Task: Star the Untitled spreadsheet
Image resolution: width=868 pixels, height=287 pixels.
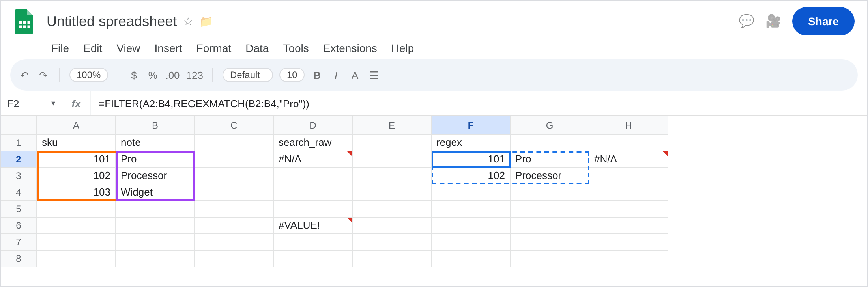Action: 188,21
